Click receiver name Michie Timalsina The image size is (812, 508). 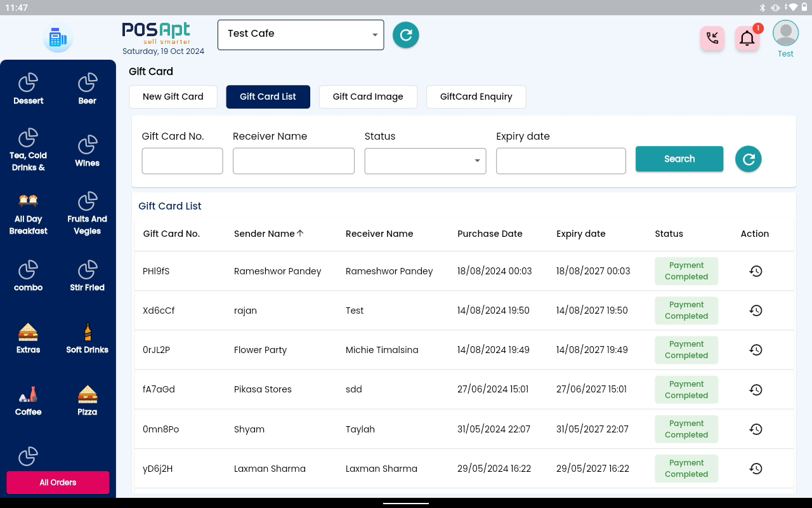pos(382,350)
